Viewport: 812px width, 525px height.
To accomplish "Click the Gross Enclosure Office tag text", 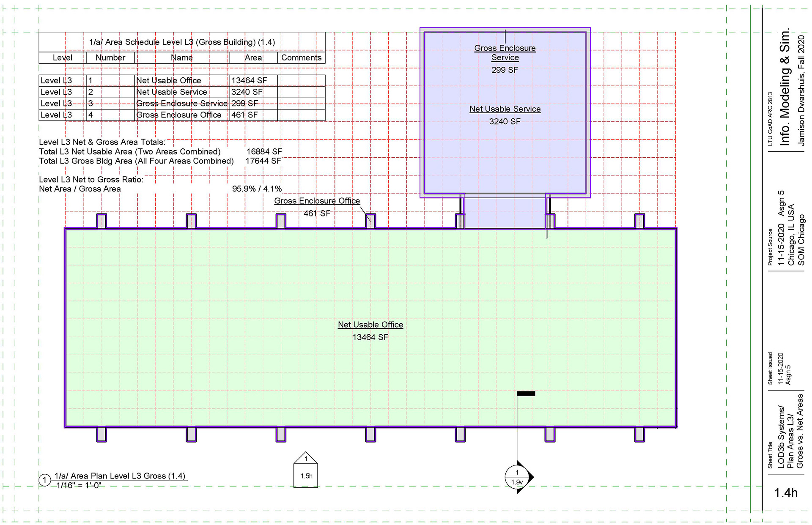I will click(317, 201).
